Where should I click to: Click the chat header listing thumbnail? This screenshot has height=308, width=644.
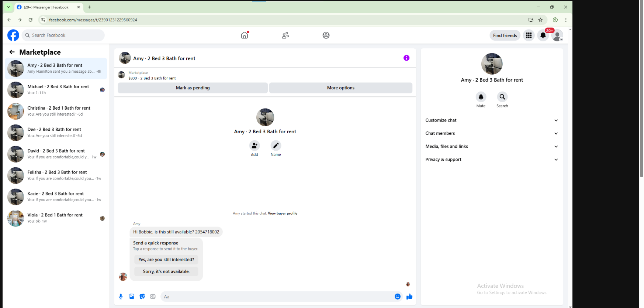(x=125, y=58)
